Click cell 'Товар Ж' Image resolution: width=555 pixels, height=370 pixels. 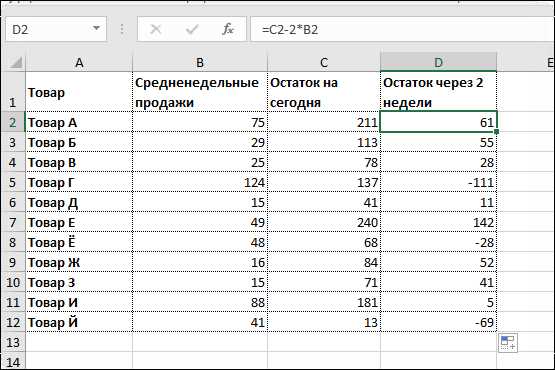pyautogui.click(x=79, y=262)
